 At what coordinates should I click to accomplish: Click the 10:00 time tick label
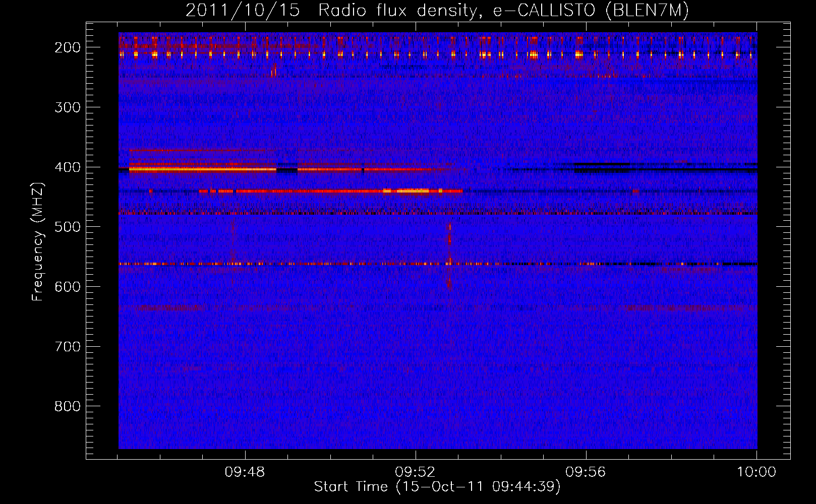(x=756, y=472)
